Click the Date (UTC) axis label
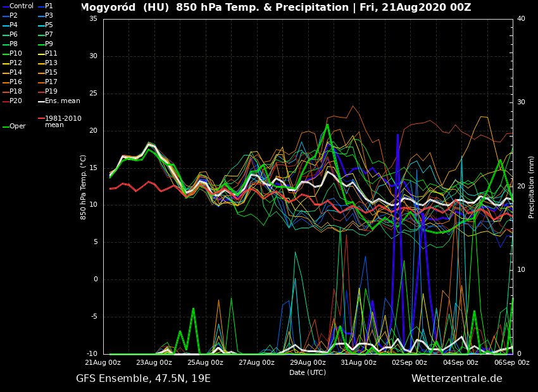This screenshot has height=392, width=538. coord(308,372)
